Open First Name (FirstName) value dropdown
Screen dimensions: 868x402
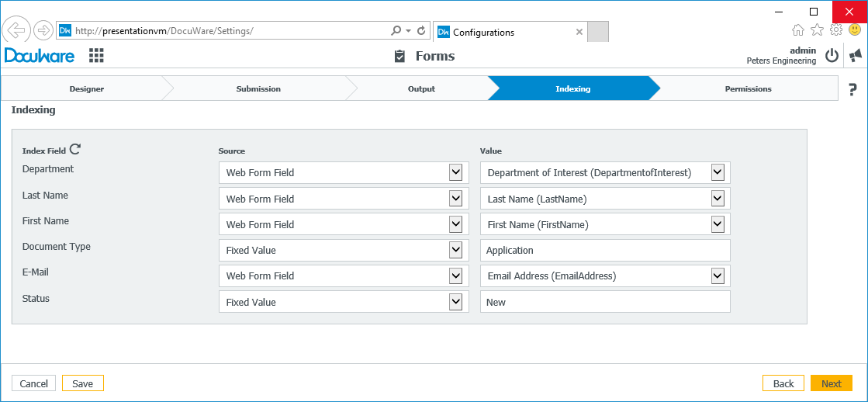(717, 224)
